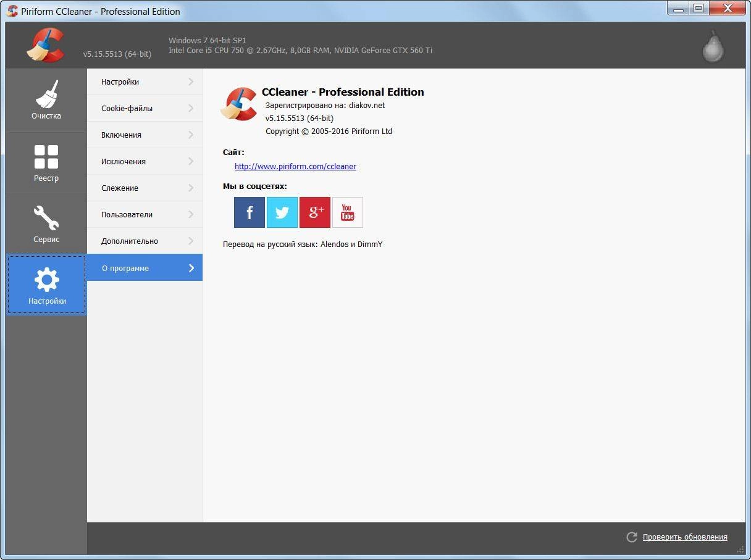Click the Intel Core i5 system info line
This screenshot has width=751, height=560.
pos(300,51)
